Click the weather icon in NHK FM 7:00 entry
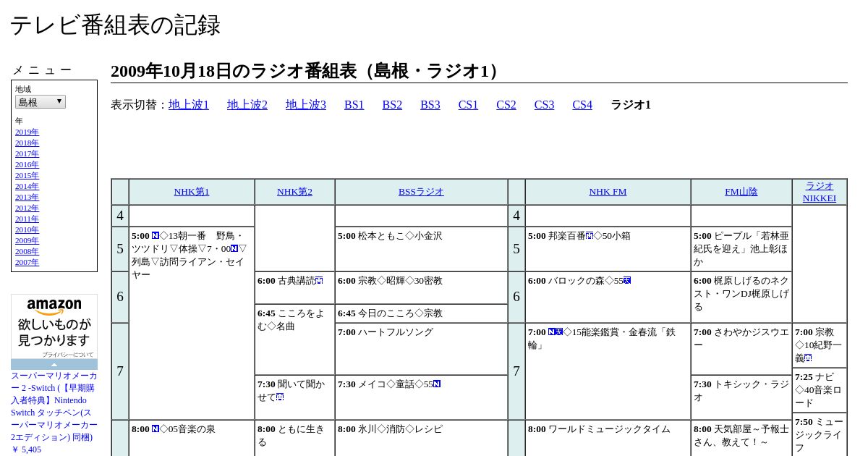Viewport: 868px width, 456px height. 559,332
